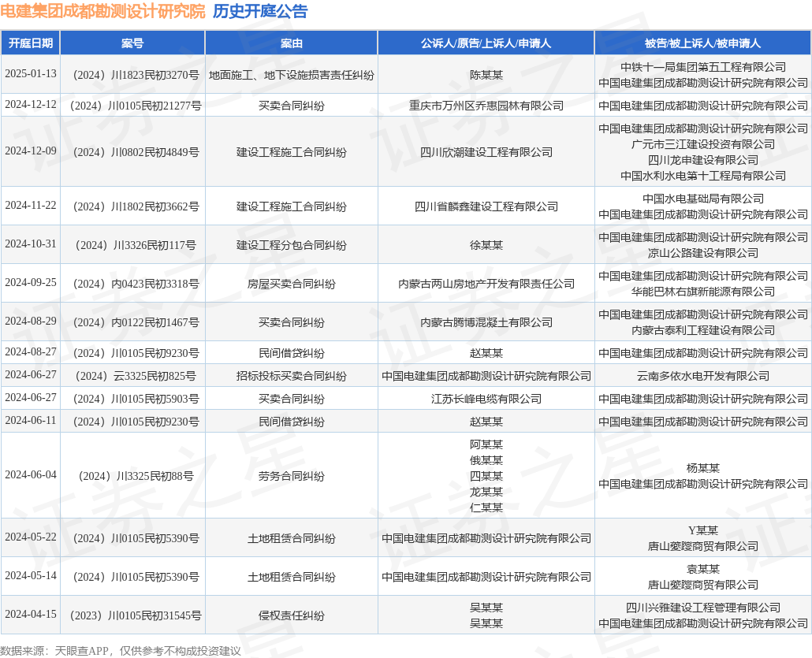
Task: Click plaintiff 内蒙古两山房地产开发有限责任公司
Action: pyautogui.click(x=486, y=284)
